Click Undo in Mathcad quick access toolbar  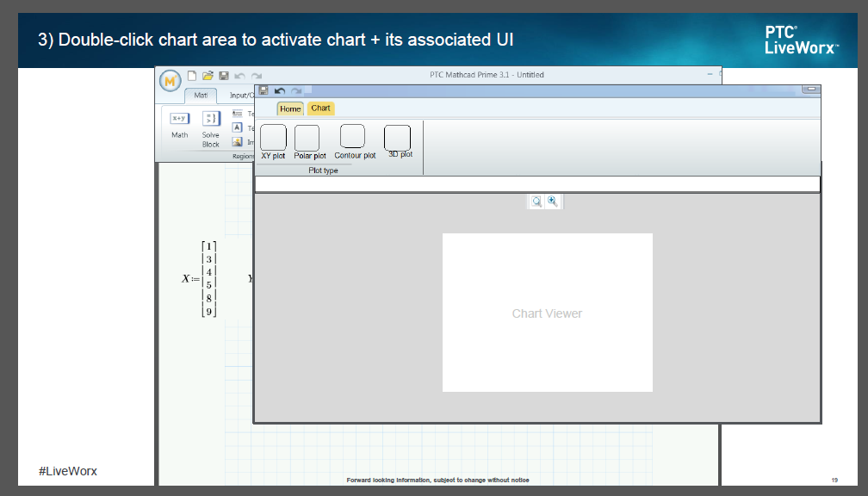click(239, 76)
